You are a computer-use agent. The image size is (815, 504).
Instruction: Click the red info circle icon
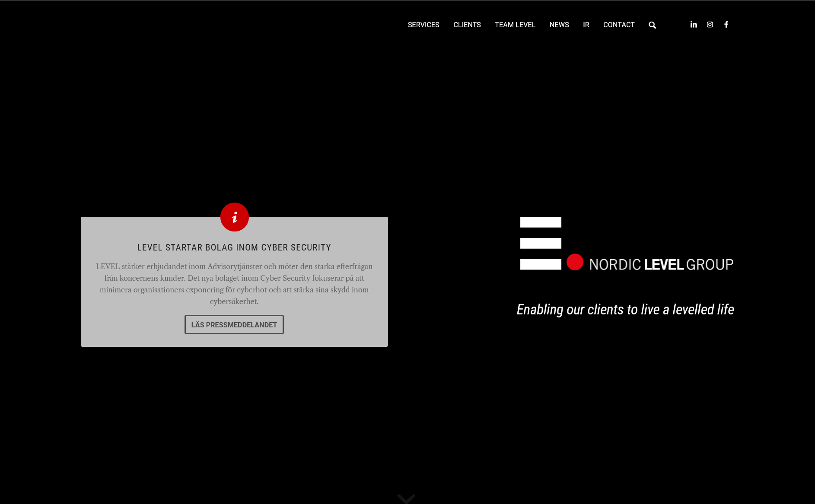tap(234, 217)
